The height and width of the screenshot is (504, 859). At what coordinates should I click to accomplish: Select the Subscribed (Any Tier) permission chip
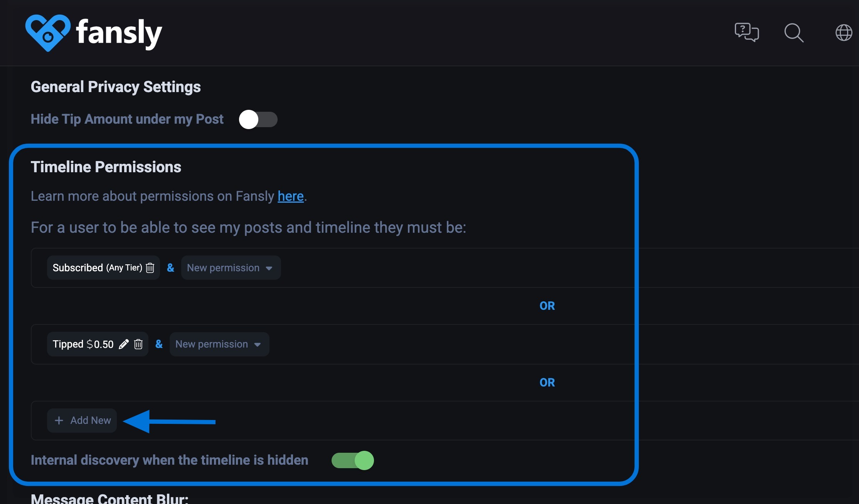96,268
